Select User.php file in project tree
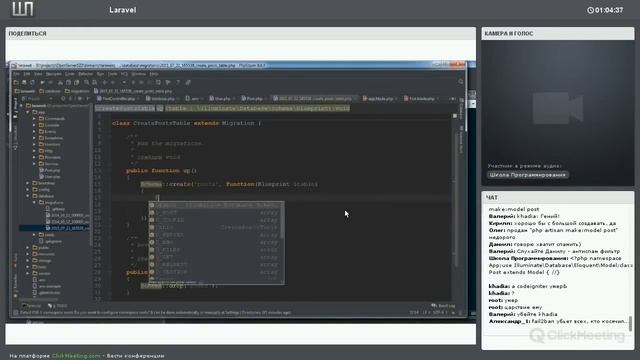This screenshot has height=360, width=640. click(x=50, y=177)
